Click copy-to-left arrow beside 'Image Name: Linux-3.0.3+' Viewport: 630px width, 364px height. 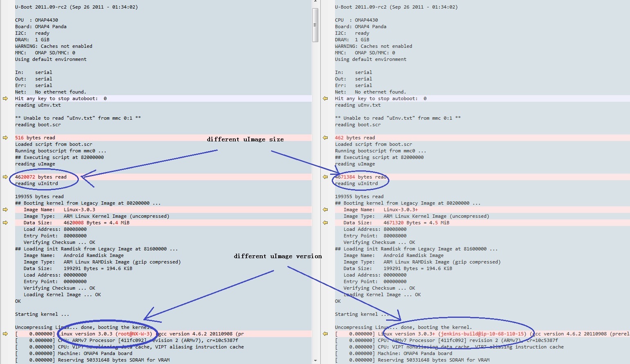[325, 210]
